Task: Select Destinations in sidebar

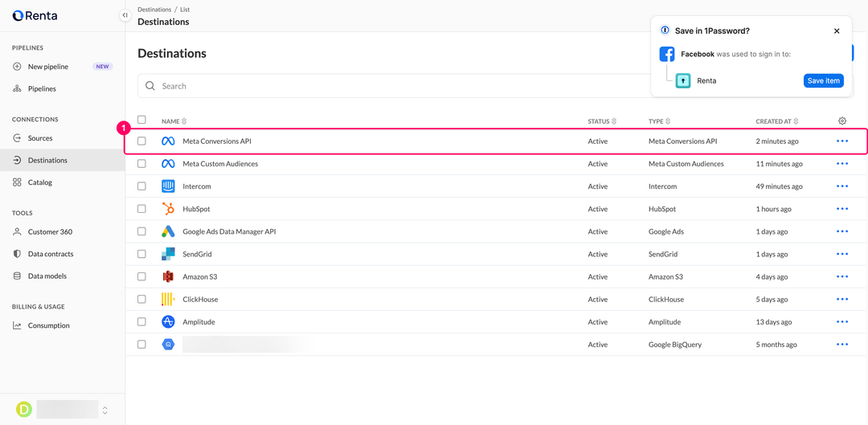Action: tap(62, 160)
